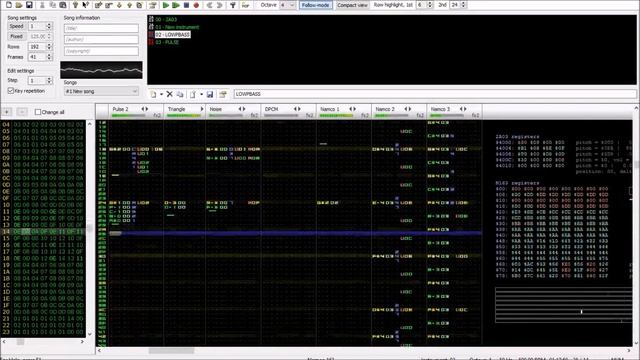Screen dimensions: 640x360
Task: Click the pattern editor horizontal scrollbar thumb
Action: [x=171, y=351]
